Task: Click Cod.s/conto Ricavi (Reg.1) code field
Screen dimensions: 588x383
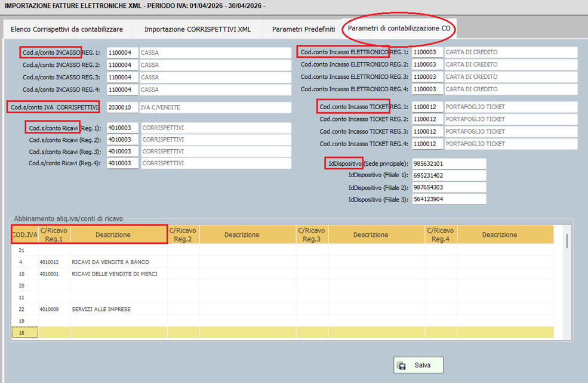Action: pyautogui.click(x=122, y=128)
